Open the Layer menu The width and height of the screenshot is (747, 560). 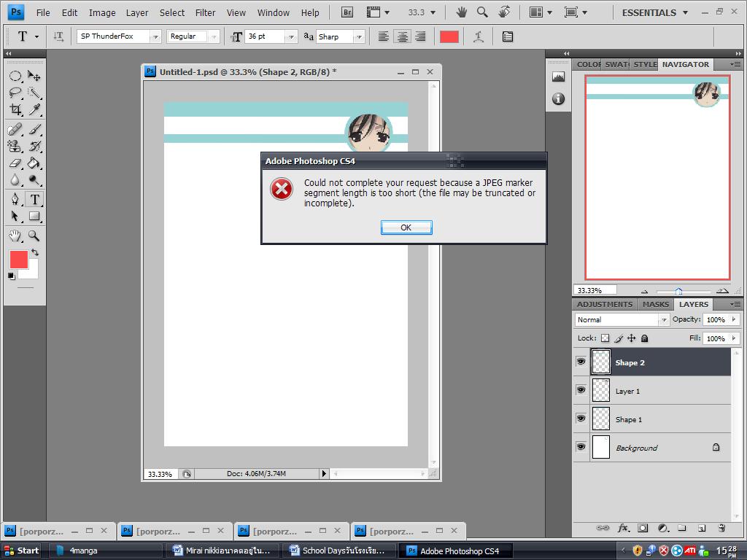tap(137, 13)
